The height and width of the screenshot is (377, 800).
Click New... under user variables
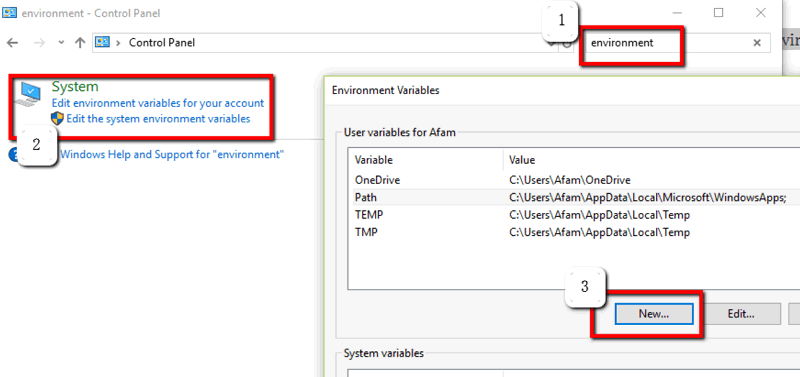coord(654,314)
